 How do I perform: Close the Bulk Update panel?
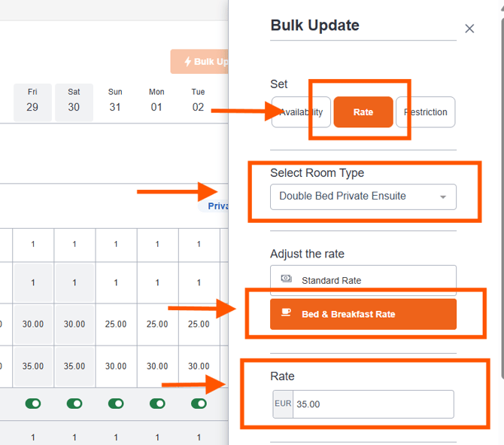click(469, 29)
